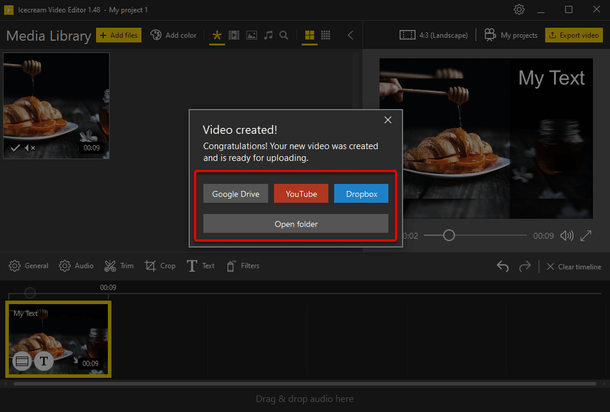
Task: Click Add files button
Action: (x=119, y=35)
